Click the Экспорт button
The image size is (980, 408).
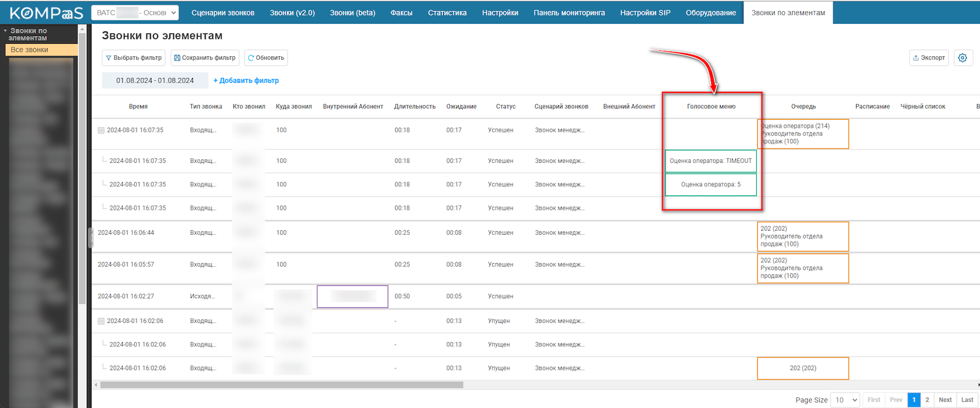tap(929, 58)
